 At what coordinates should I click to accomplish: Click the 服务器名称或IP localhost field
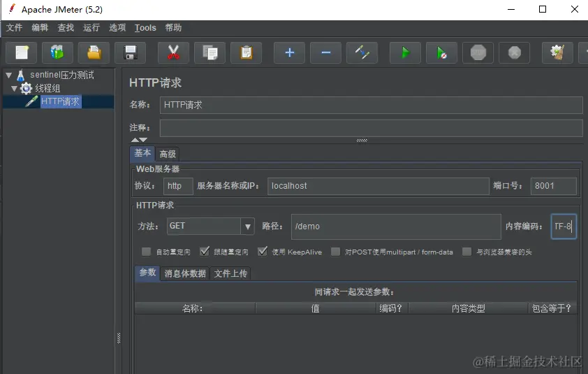[x=378, y=186]
